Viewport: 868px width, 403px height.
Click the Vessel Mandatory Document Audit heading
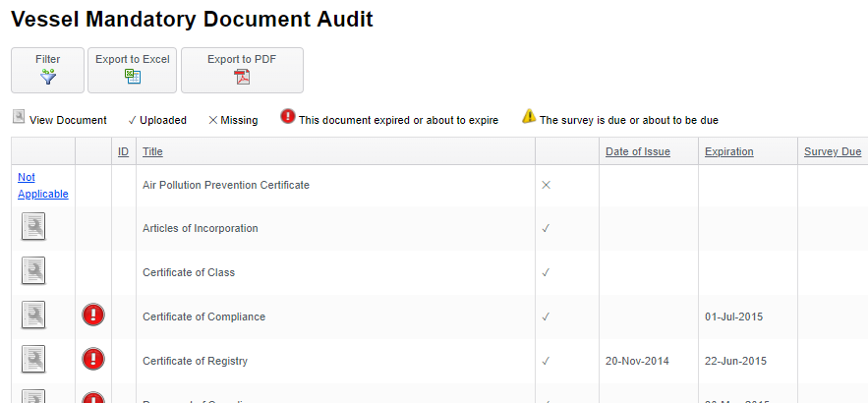click(192, 20)
